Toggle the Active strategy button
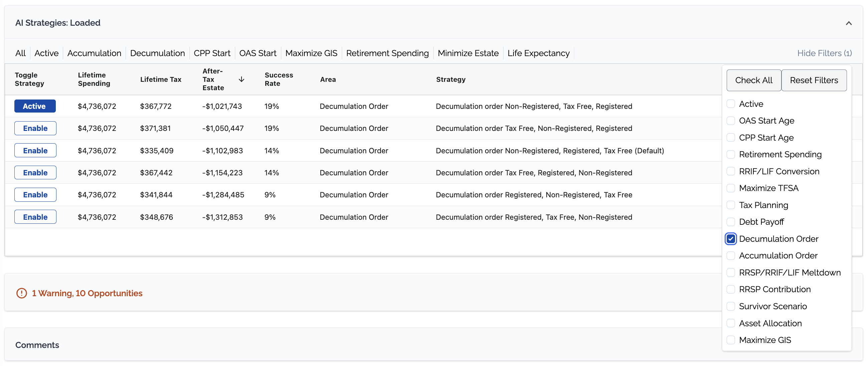This screenshot has width=868, height=366. pos(35,107)
